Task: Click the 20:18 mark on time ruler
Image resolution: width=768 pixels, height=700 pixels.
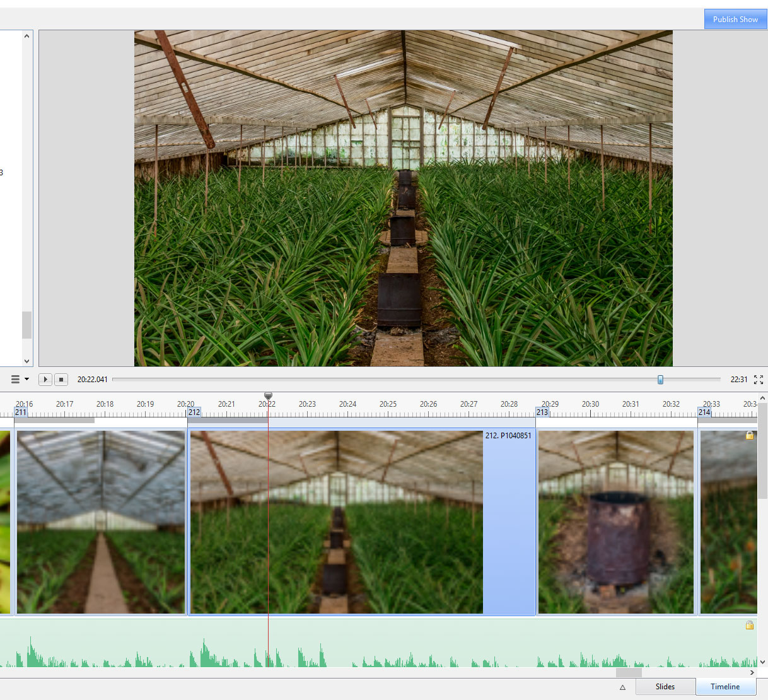Action: coord(105,404)
